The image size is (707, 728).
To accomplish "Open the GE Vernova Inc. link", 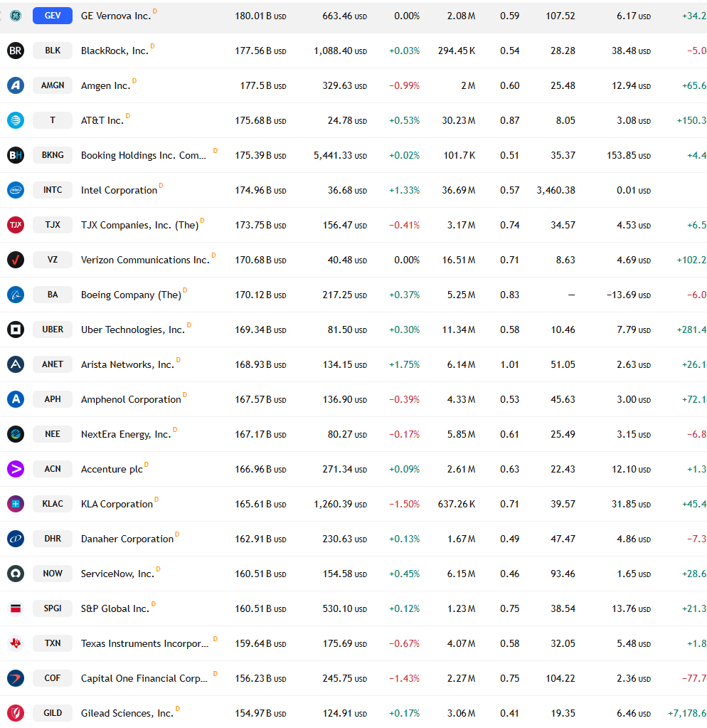I will point(116,16).
